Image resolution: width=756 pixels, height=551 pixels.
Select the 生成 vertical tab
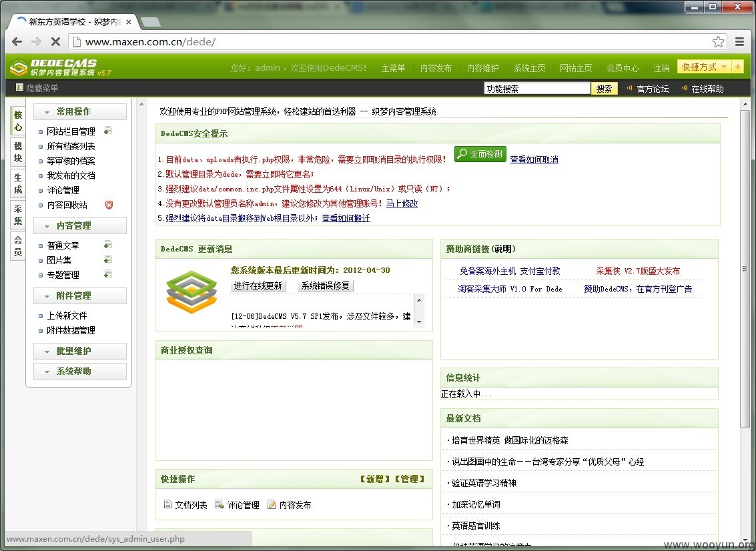point(18,183)
